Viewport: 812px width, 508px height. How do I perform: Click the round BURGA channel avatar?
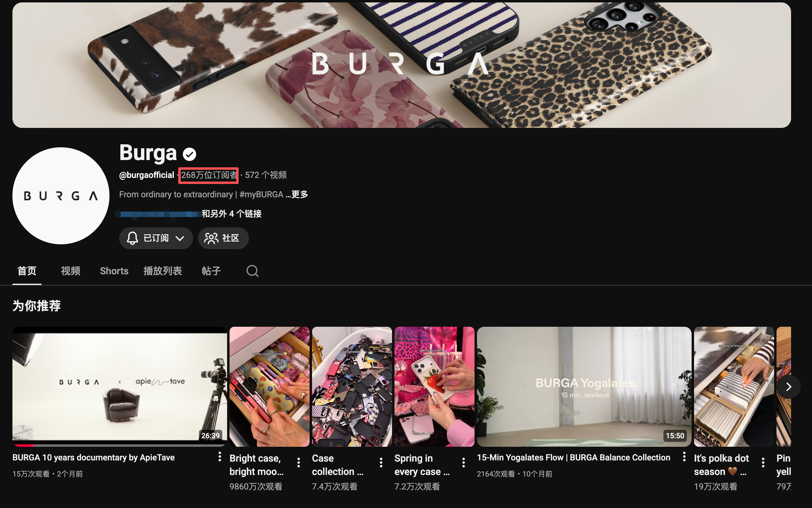(x=61, y=196)
